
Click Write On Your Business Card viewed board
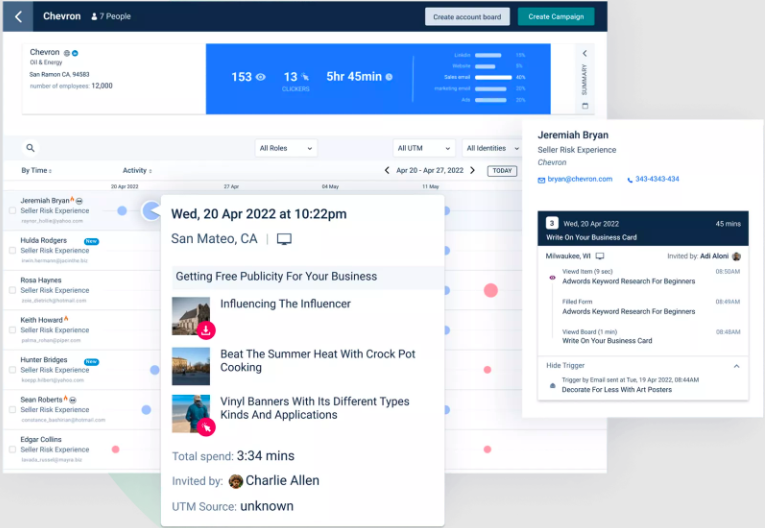[x=607, y=341]
